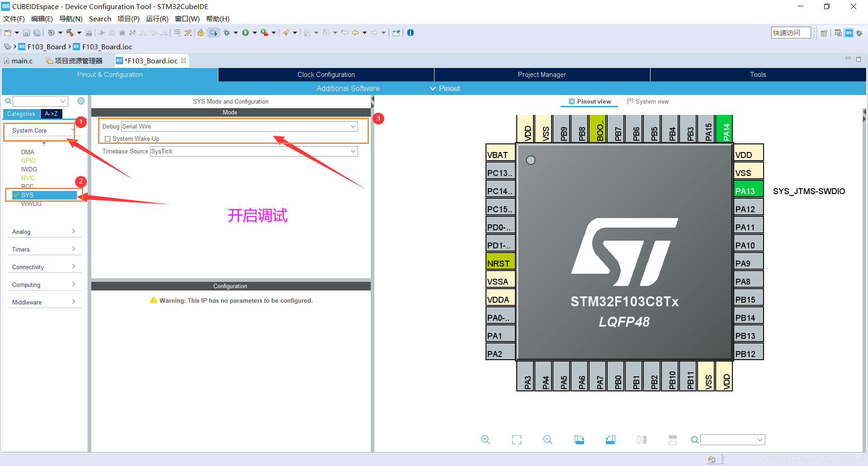Viewport: 868px width, 466px height.
Task: Click the hammer Build icon
Action: coord(70,33)
